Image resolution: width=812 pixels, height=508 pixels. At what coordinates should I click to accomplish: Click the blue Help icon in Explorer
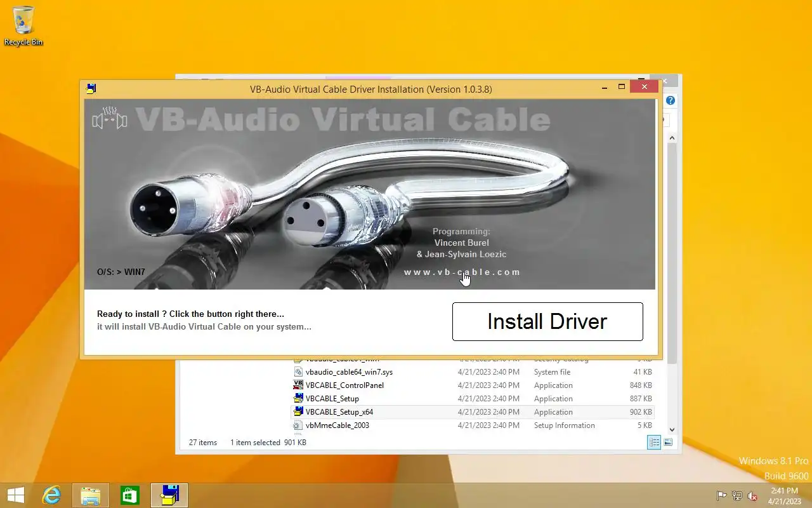tap(671, 100)
